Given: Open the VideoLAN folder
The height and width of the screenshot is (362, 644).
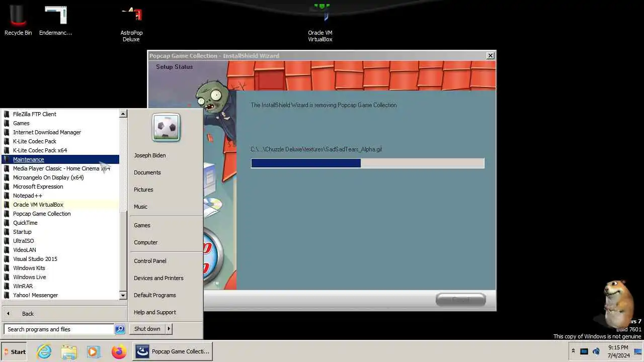Looking at the screenshot, I should pos(61,250).
